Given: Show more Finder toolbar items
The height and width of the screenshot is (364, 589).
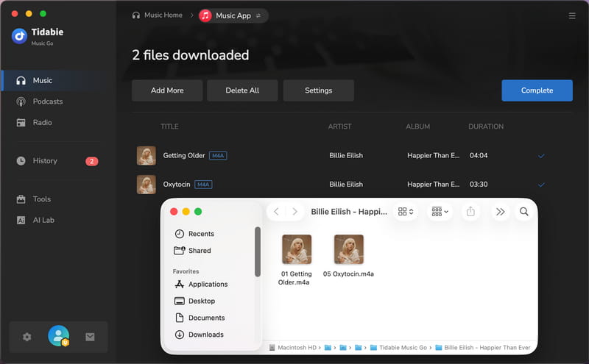Looking at the screenshot, I should 500,212.
